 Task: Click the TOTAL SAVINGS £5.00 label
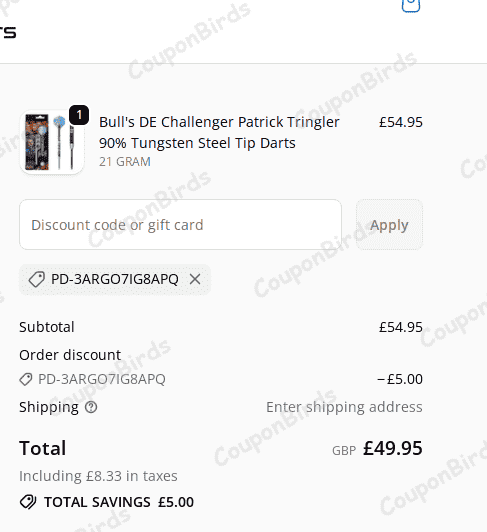tap(119, 502)
